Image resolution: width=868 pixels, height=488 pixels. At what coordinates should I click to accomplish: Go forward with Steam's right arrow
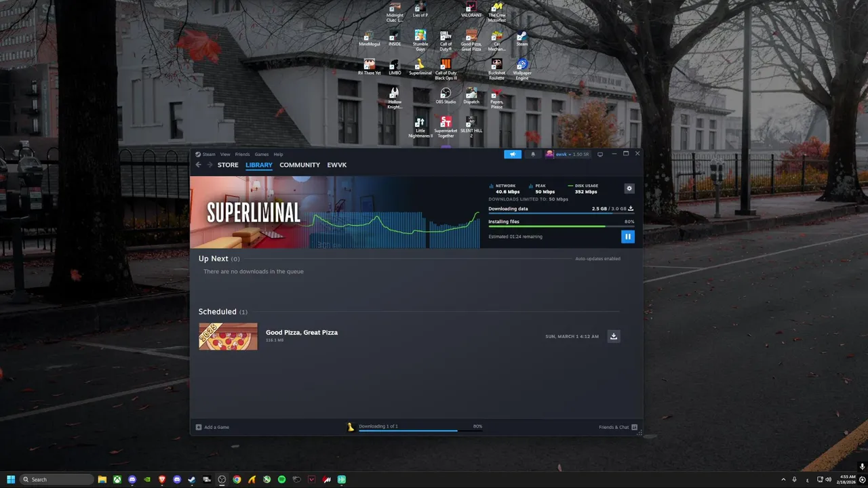coord(210,165)
